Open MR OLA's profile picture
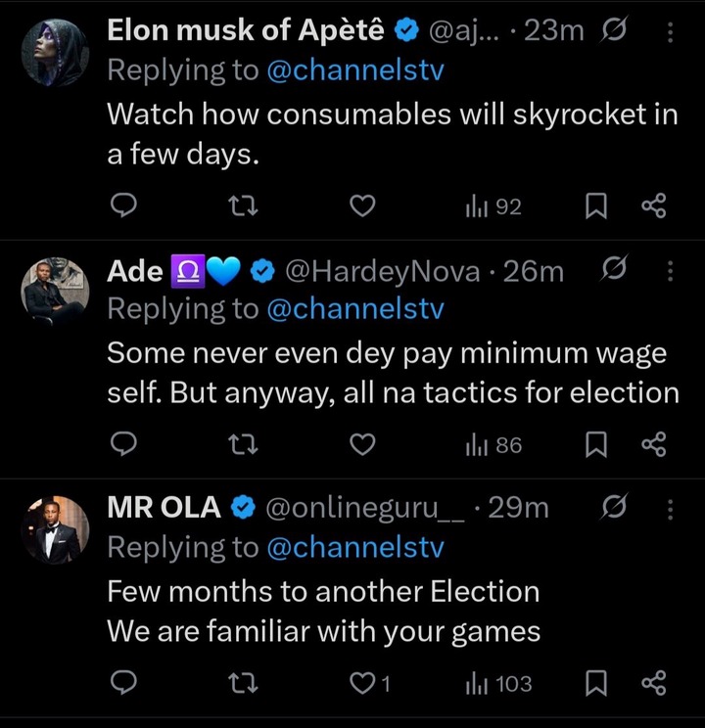Viewport: 705px width, 728px height. click(55, 529)
